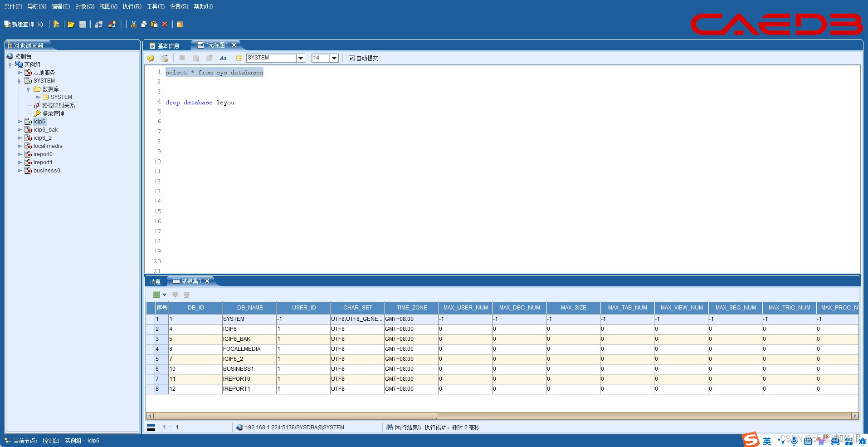Select the ireport0 instance in tree
The image size is (868, 447).
click(x=43, y=154)
